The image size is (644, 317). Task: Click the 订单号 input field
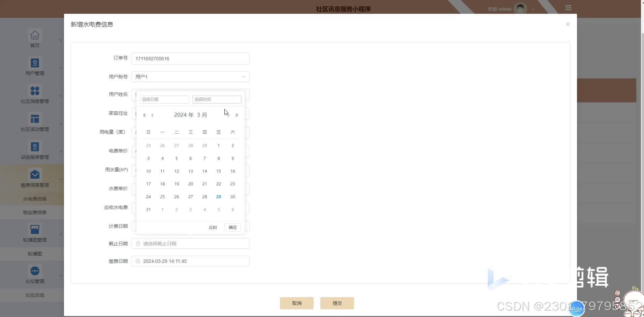[x=191, y=59]
